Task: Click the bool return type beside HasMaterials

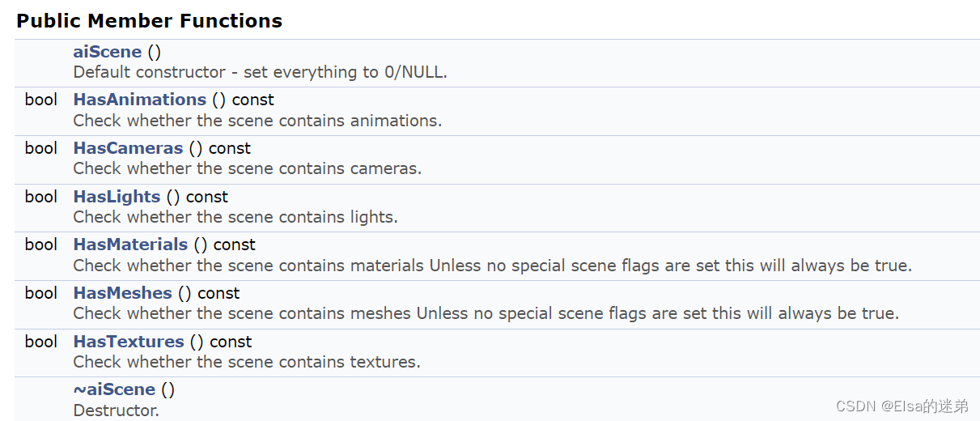Action: [41, 245]
